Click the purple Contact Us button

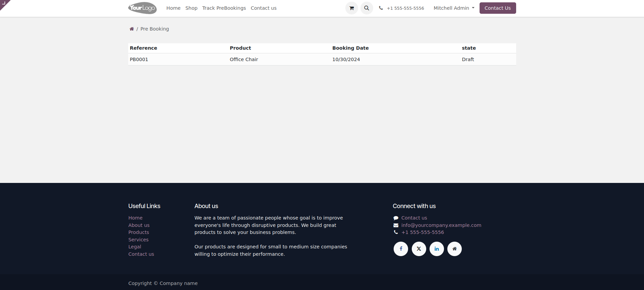pos(498,8)
